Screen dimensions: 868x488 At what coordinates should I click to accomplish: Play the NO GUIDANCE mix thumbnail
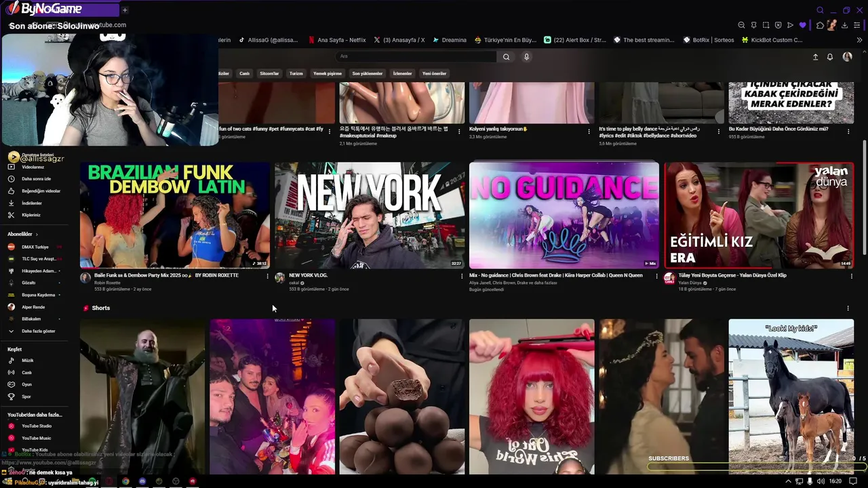[564, 216]
